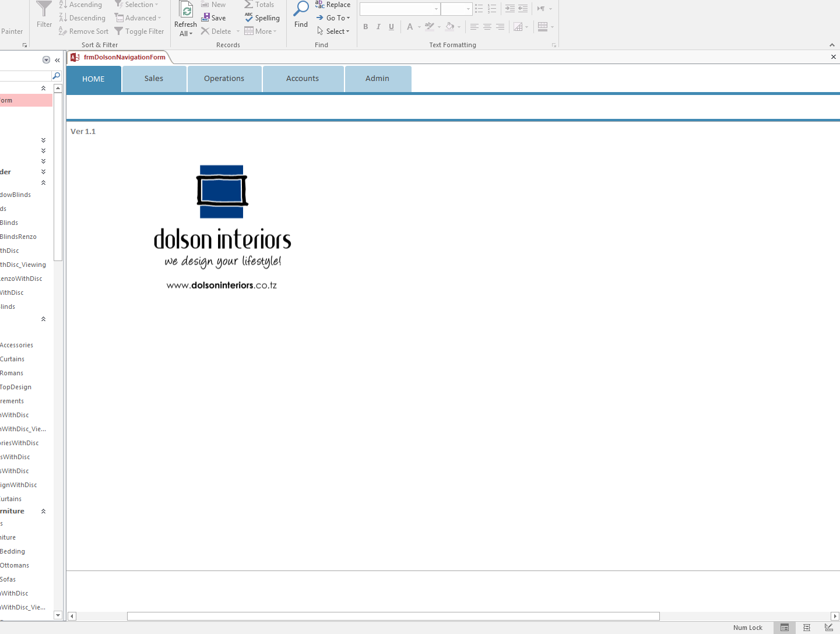Open the Accounts tab
Viewport: 840px width, 634px height.
pyautogui.click(x=303, y=79)
